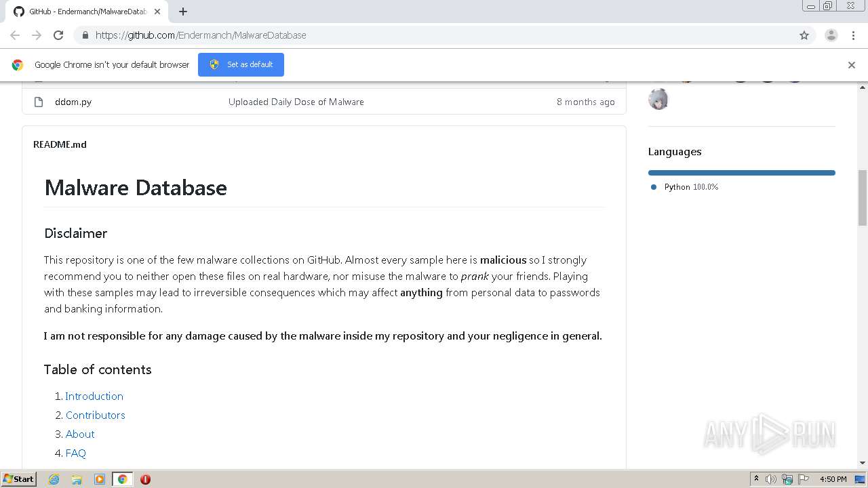Click the browser forward arrow
Viewport: 868px width, 488px height.
pyautogui.click(x=37, y=35)
